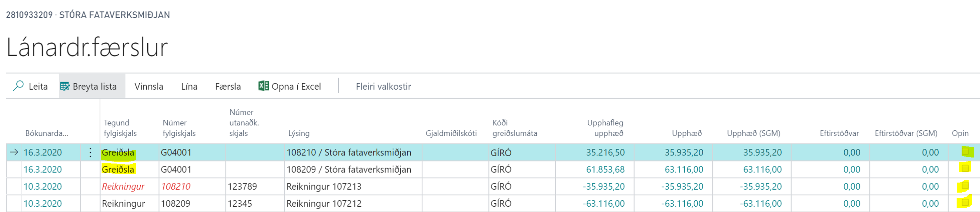Viewport: 980px width, 212px height.
Task: Open the Vinnsla menu
Action: click(149, 86)
